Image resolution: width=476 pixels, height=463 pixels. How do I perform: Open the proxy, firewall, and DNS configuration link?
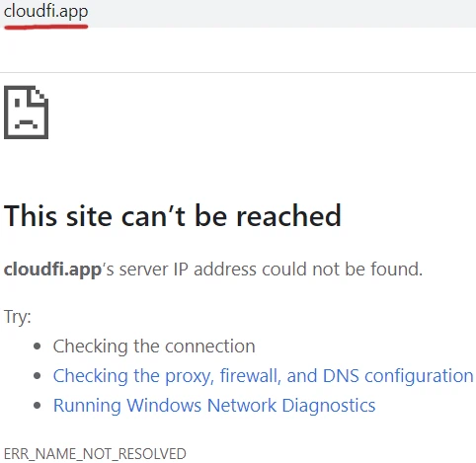[263, 376]
